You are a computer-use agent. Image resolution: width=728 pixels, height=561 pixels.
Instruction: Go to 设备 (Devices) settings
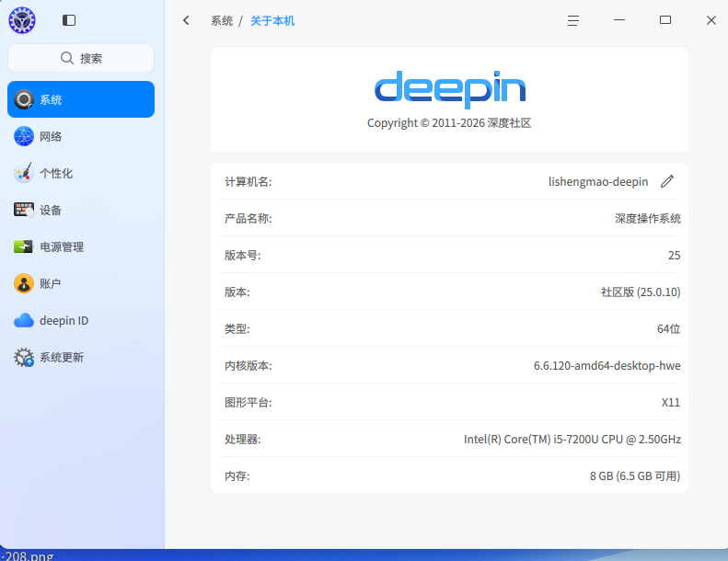tap(81, 210)
